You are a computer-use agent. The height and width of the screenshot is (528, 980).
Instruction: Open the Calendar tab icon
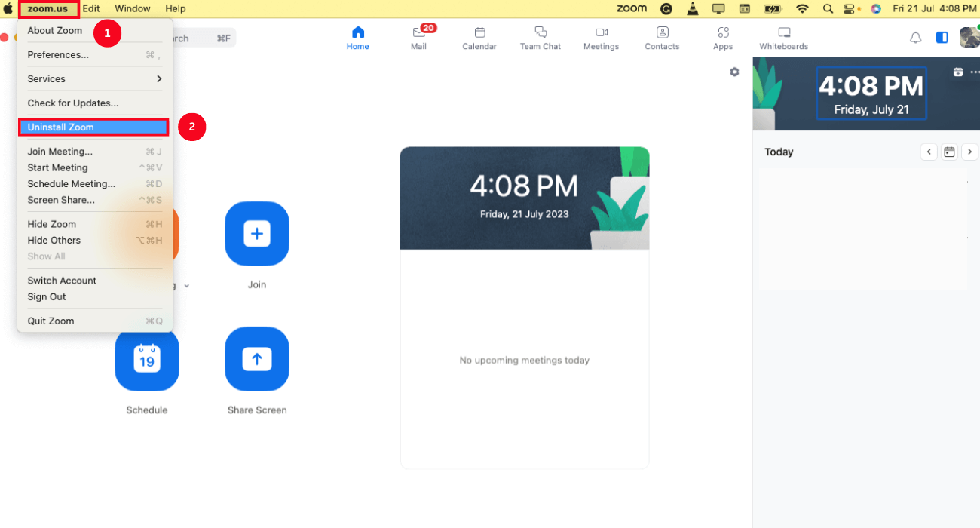point(479,32)
